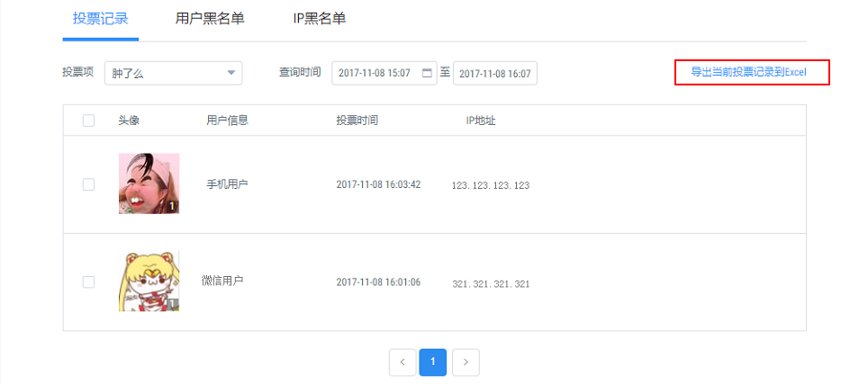Screen dimensions: 868x384
Task: Click the 投票时间 column header
Action: click(357, 121)
